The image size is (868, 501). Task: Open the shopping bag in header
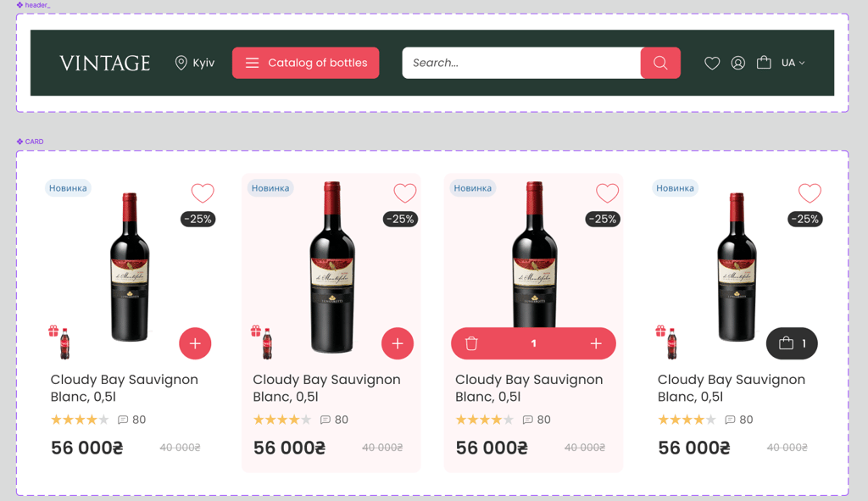click(764, 63)
